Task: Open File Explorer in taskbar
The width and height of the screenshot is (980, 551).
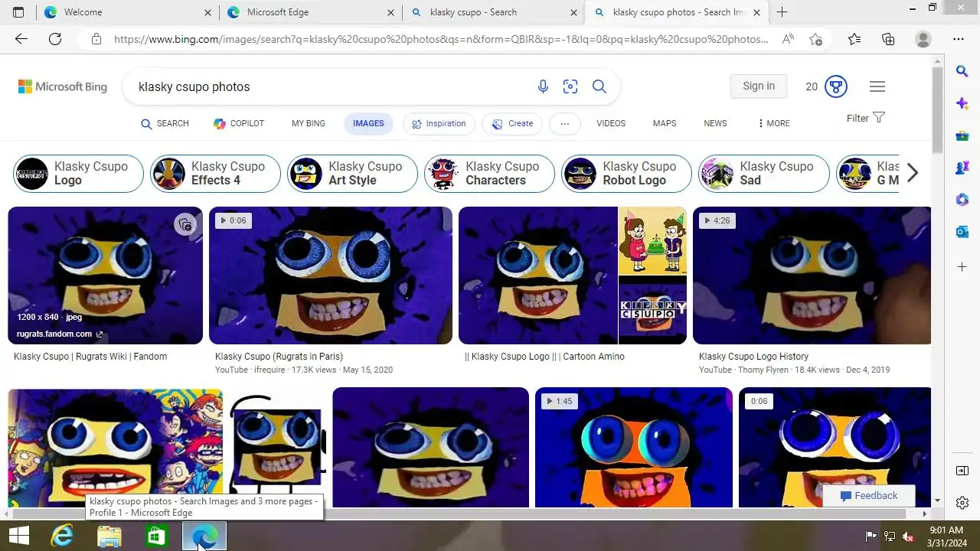Action: 109,536
